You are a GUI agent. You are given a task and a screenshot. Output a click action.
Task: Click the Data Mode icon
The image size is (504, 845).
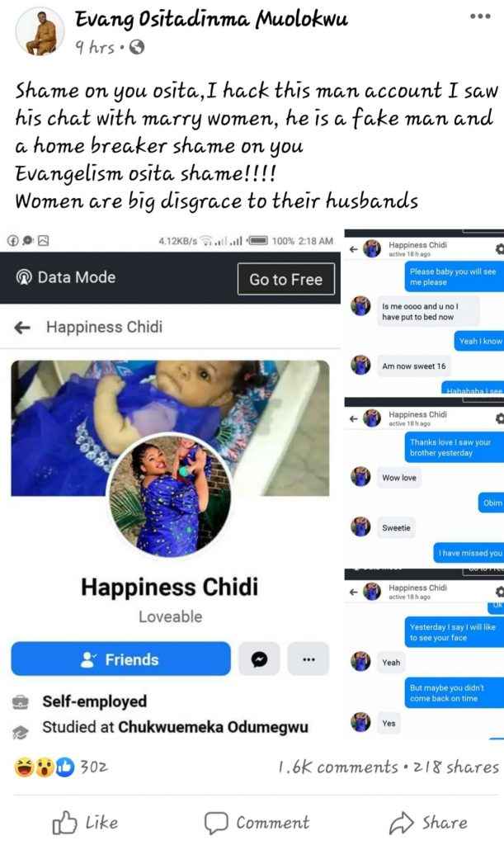pyautogui.click(x=24, y=277)
